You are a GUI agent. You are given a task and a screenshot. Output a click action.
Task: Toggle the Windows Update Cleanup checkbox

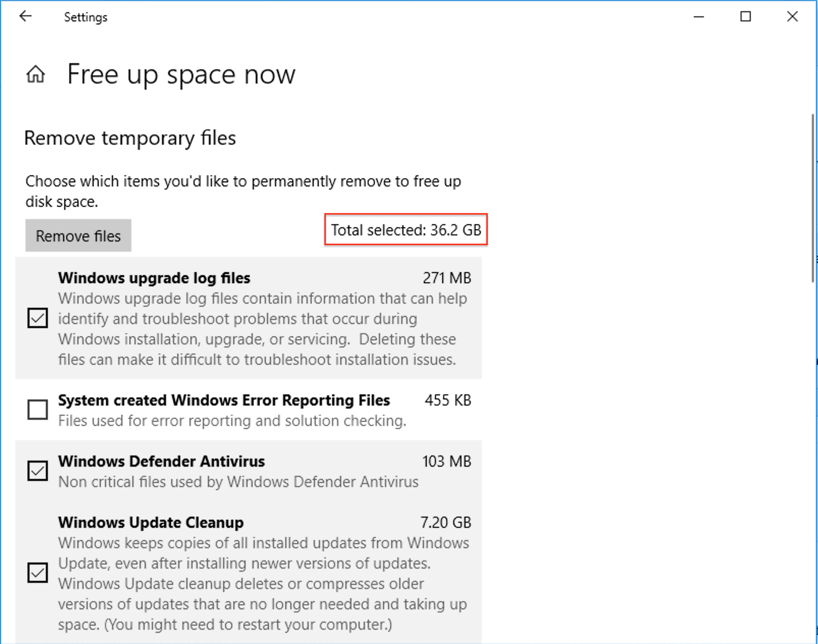(38, 573)
